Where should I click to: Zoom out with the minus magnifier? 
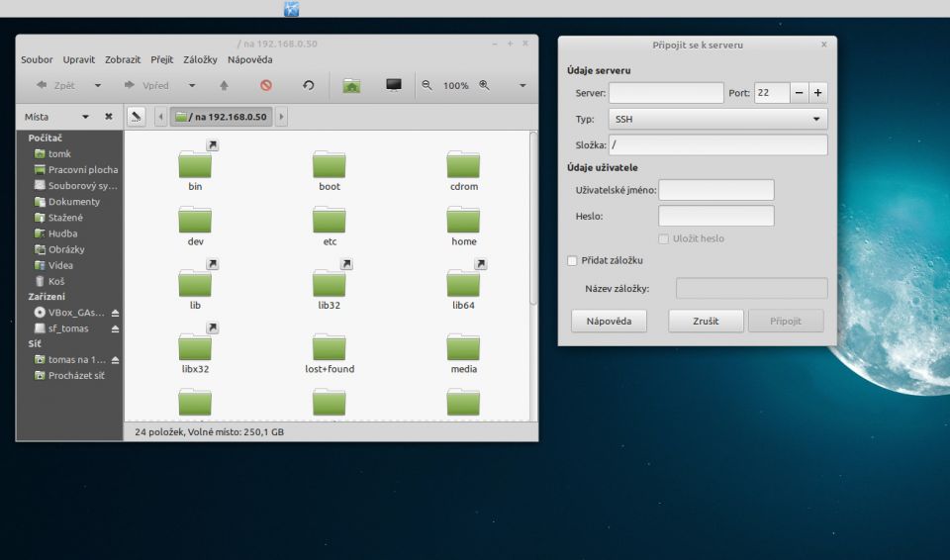coord(427,85)
